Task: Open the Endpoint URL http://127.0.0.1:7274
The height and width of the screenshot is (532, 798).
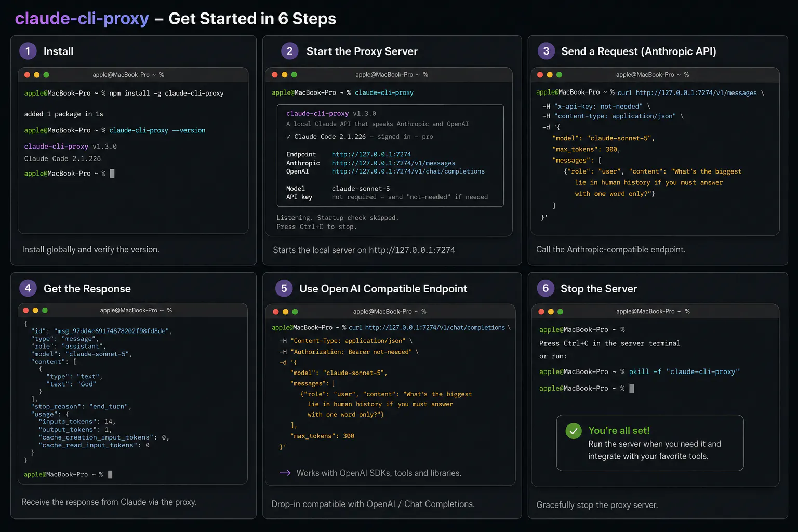Action: click(371, 154)
